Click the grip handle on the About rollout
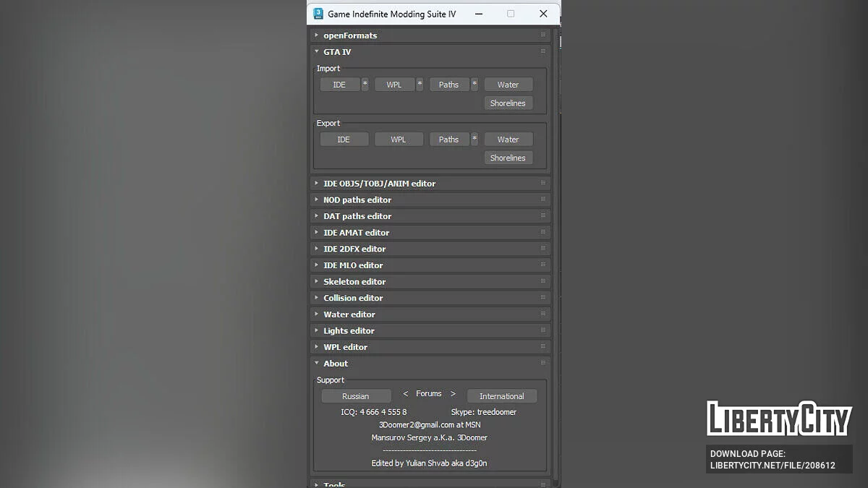The height and width of the screenshot is (488, 868). [x=543, y=363]
